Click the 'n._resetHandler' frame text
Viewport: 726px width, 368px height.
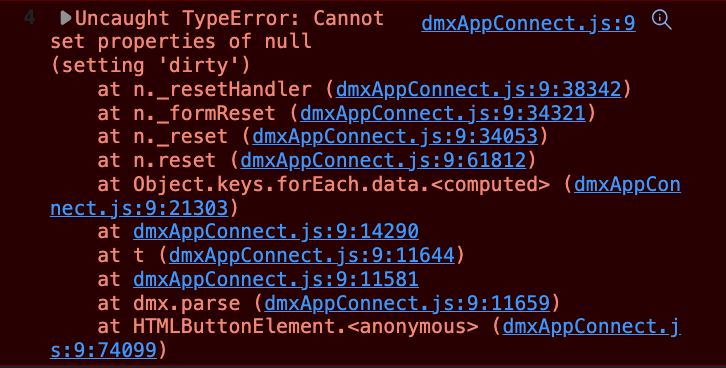[222, 89]
